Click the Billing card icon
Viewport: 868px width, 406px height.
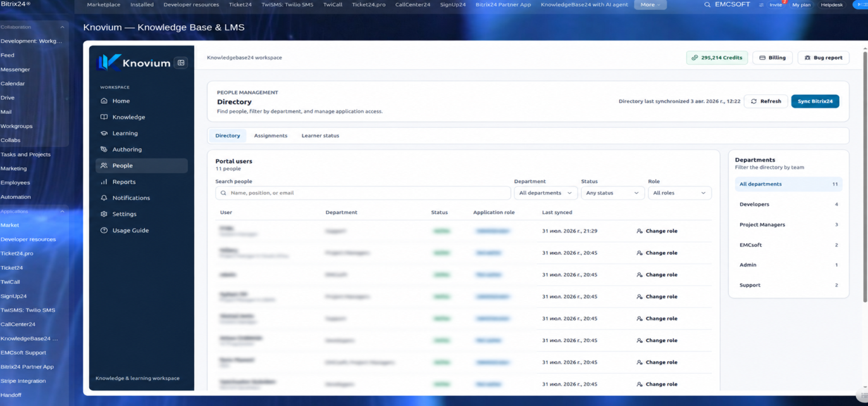point(762,58)
